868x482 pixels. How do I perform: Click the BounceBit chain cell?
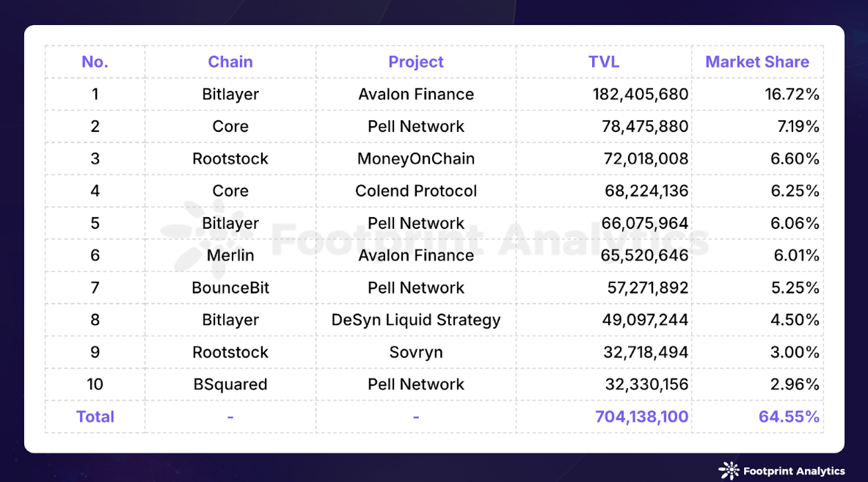230,288
